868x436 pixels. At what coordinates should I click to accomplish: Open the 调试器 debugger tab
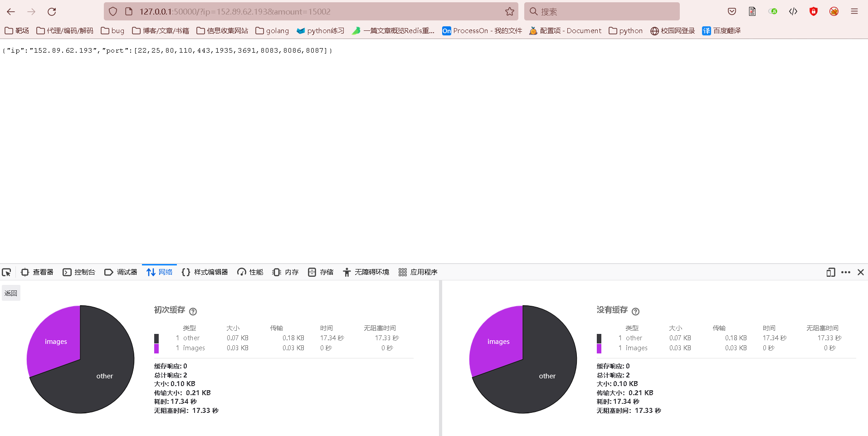point(121,272)
